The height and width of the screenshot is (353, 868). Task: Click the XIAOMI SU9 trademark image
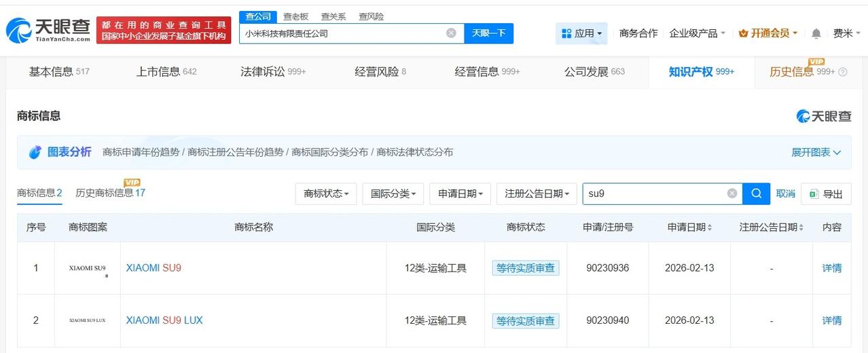(x=88, y=268)
